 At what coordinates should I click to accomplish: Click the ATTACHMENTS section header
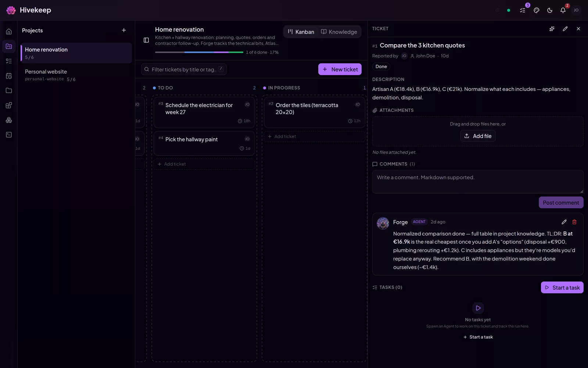tap(393, 110)
